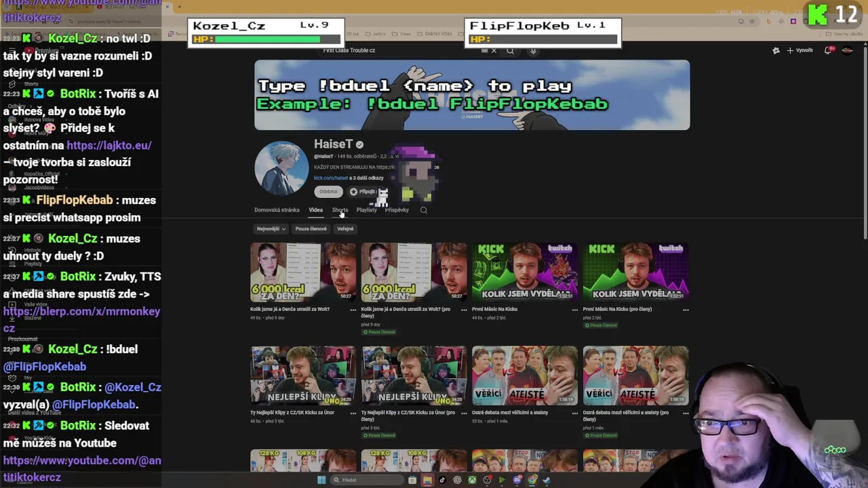Click the title Kolik jsme já a Denča utratili za Wolt?
The height and width of the screenshot is (488, 868).
[290, 309]
